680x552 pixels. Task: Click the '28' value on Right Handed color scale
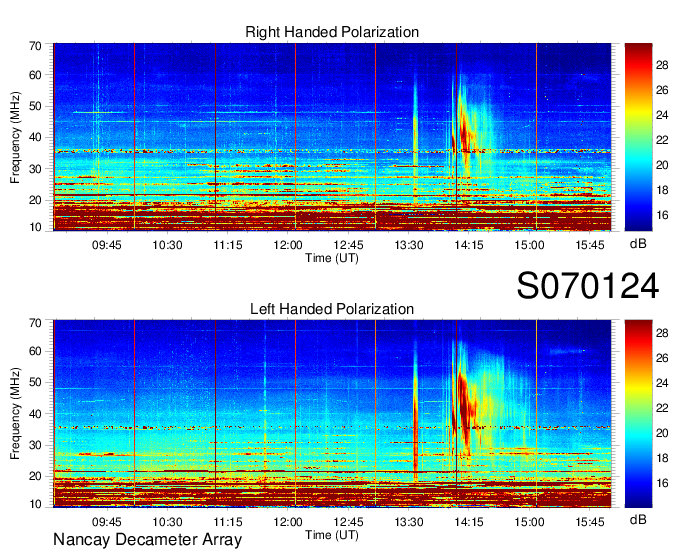click(x=662, y=65)
